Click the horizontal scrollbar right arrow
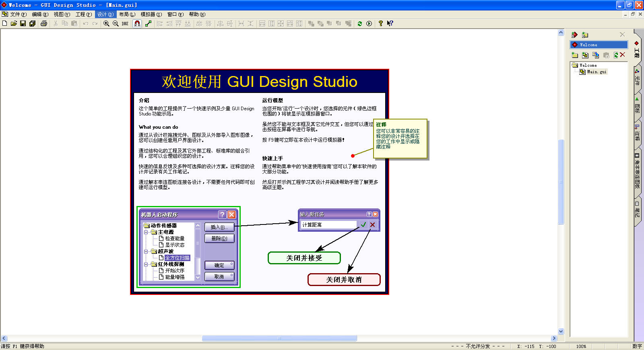Viewport: 644px width, 350px height. click(x=554, y=338)
